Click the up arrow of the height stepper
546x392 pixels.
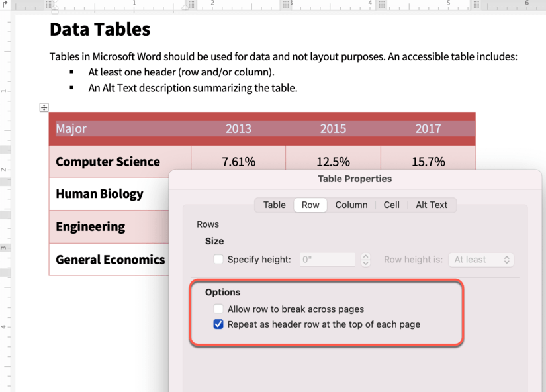[365, 256]
